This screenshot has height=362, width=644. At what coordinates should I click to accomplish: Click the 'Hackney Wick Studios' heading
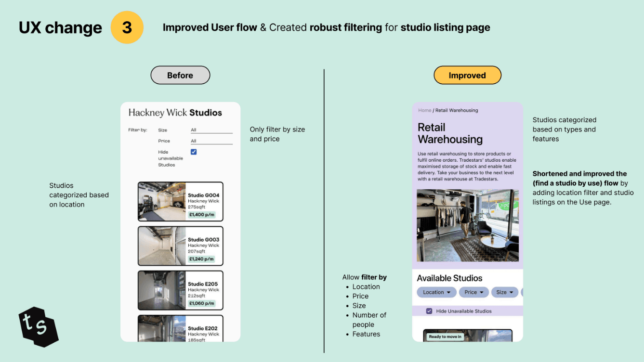(175, 113)
